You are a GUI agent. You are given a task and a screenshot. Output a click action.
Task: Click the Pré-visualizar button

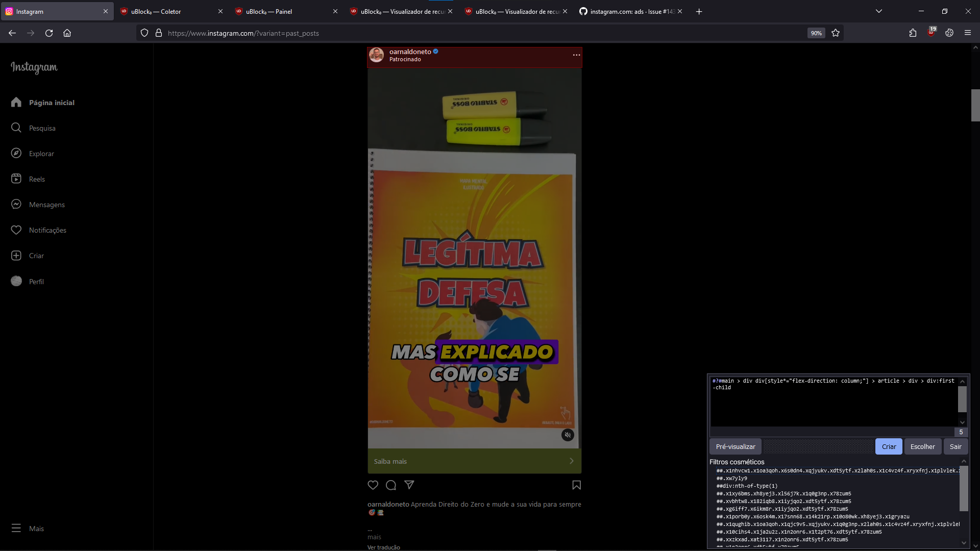click(x=735, y=446)
